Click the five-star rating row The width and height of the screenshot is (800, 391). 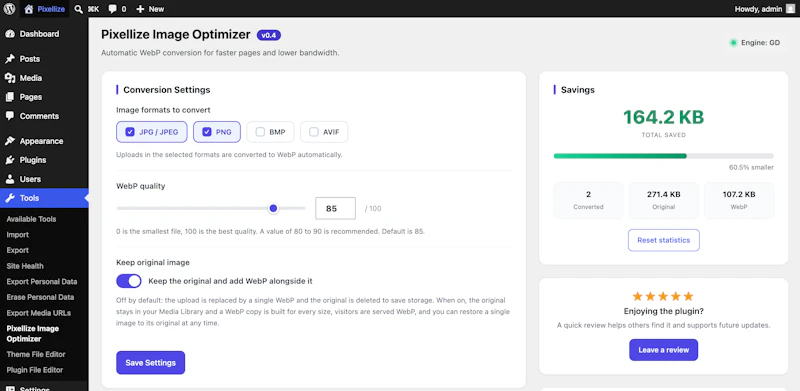pyautogui.click(x=663, y=297)
